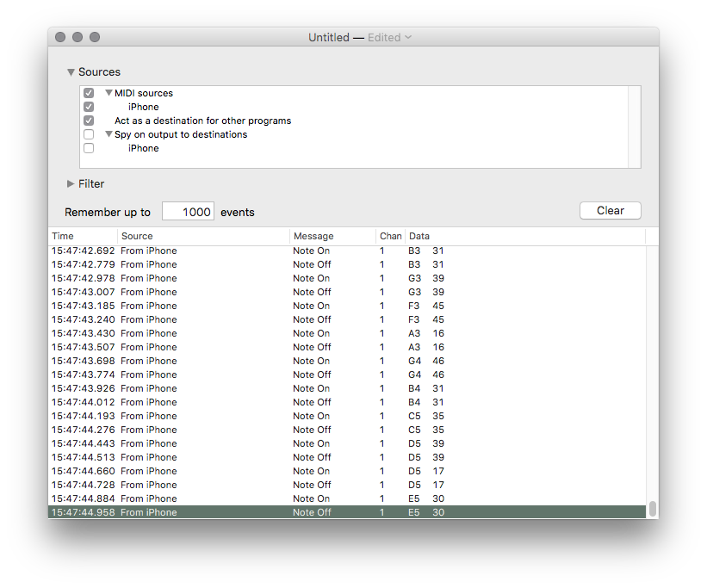Select the iPhone item under Spy on output
707x588 pixels.
144,148
